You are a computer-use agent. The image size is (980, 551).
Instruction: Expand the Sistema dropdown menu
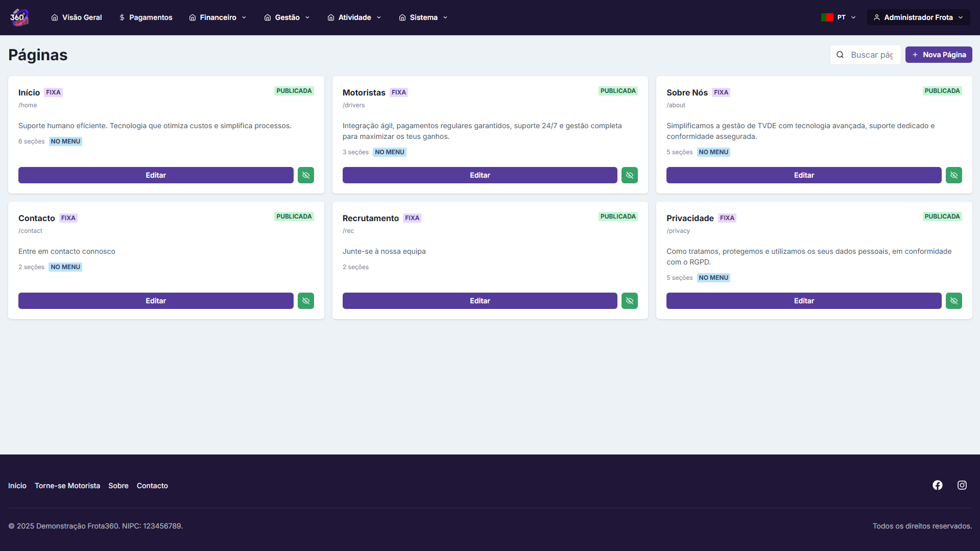click(x=423, y=17)
